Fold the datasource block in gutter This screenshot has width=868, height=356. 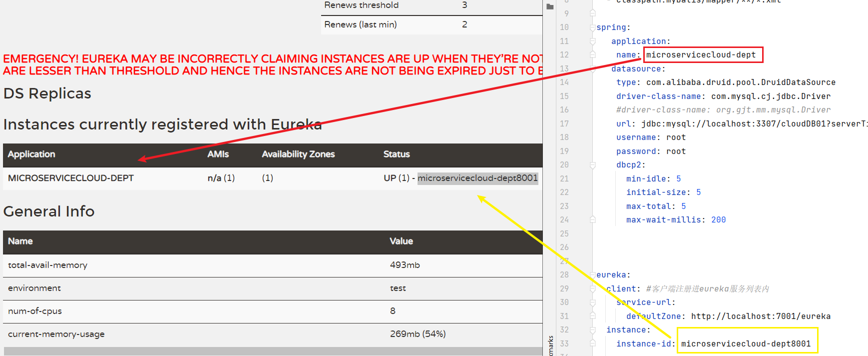click(x=592, y=68)
